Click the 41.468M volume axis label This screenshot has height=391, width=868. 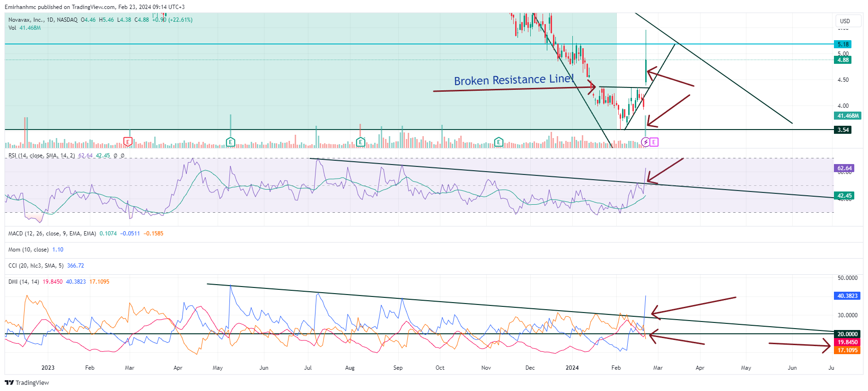[x=848, y=115]
